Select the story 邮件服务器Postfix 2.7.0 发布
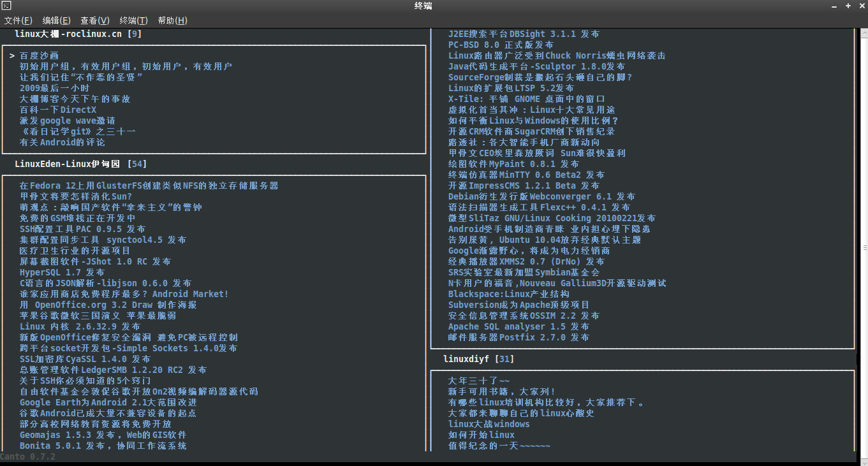 [519, 338]
